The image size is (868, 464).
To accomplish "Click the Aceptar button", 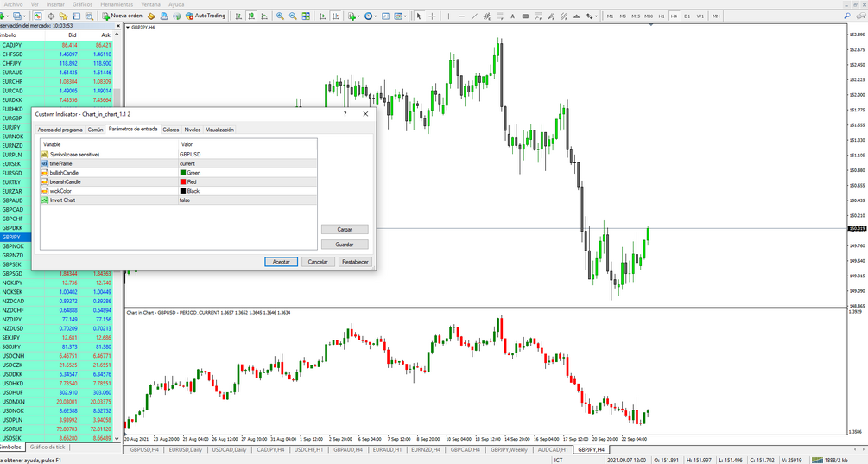I will coord(282,262).
